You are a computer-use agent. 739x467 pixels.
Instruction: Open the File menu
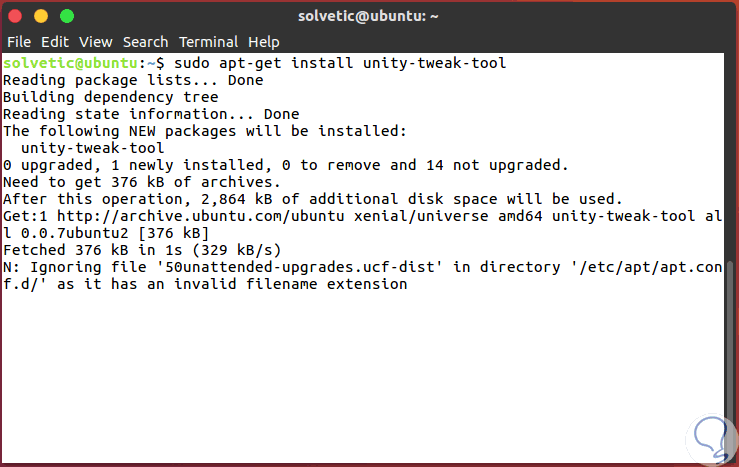(19, 42)
